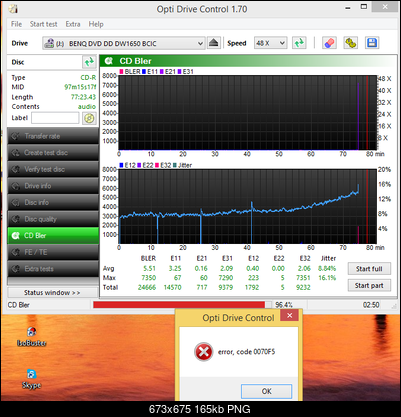Open the 48 X speed dropdown

270,43
